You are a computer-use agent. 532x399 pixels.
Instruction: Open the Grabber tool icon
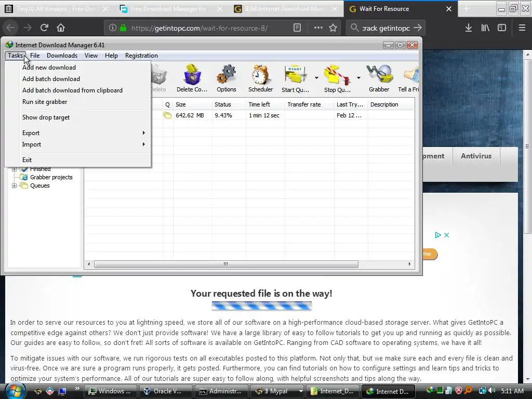(379, 74)
